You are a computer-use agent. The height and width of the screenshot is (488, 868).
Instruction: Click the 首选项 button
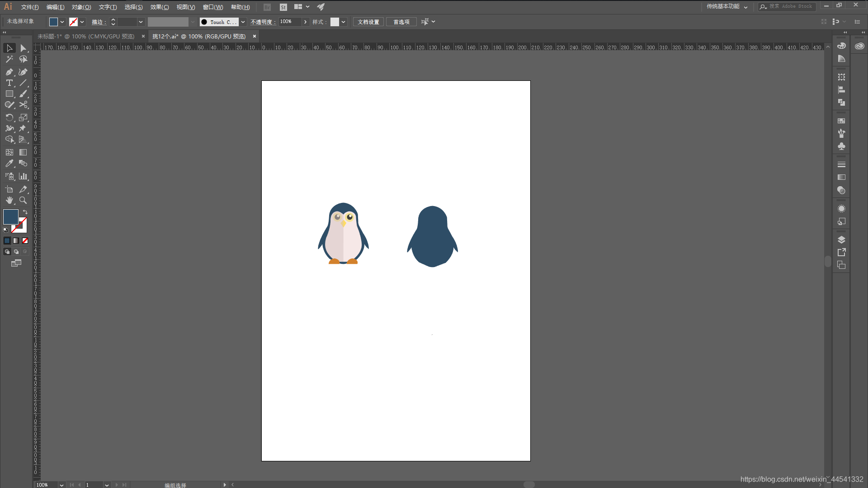tap(401, 22)
